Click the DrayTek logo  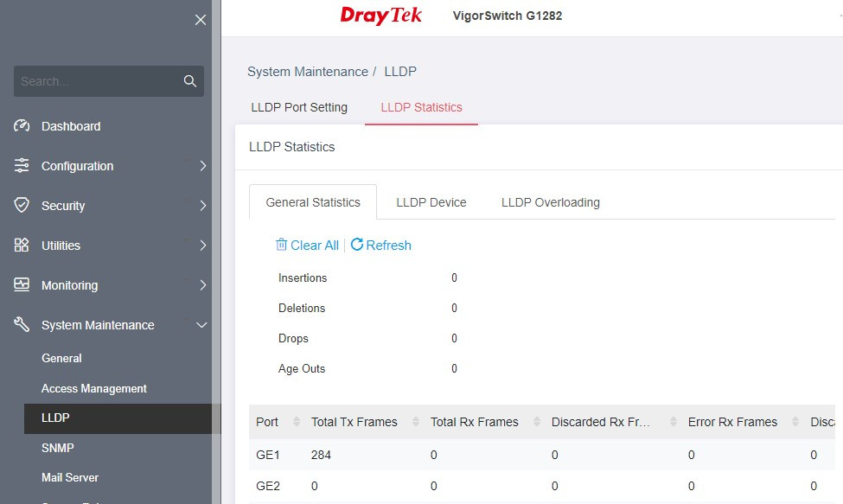[380, 16]
